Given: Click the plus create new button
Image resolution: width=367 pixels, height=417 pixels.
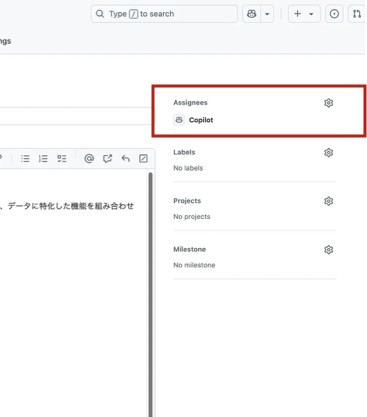Looking at the screenshot, I should click(x=297, y=14).
